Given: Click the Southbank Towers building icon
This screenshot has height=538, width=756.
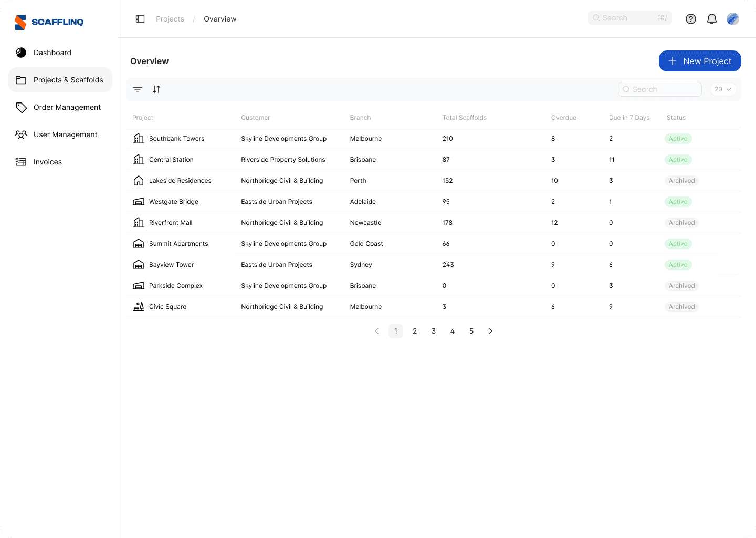Looking at the screenshot, I should (x=139, y=139).
